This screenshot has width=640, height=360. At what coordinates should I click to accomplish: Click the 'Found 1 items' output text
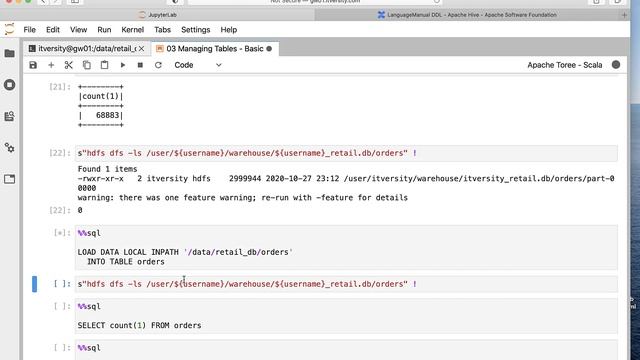click(107, 169)
